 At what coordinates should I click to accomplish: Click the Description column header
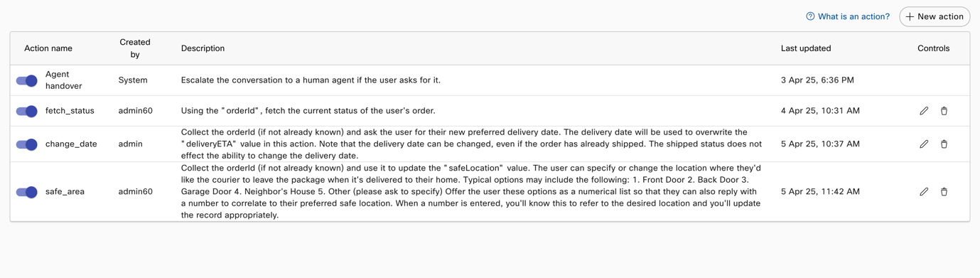click(203, 48)
